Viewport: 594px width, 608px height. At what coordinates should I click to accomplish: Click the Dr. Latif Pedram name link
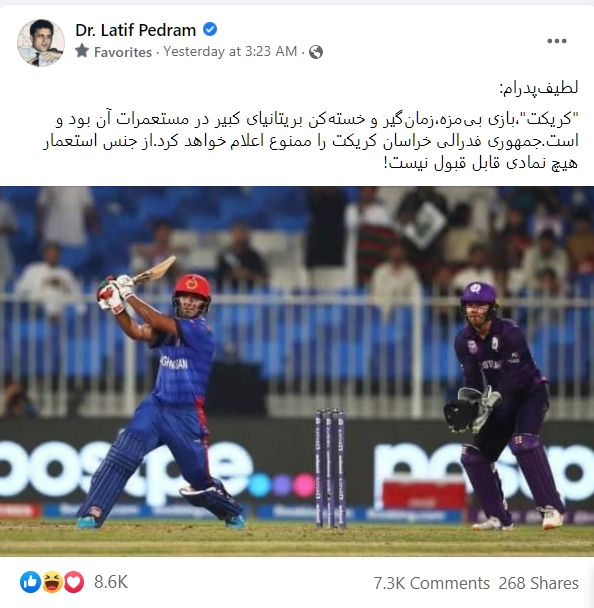tap(135, 30)
